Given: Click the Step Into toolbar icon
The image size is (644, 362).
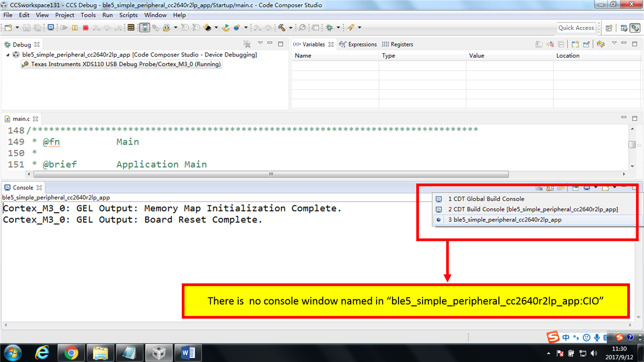Looking at the screenshot, I should 96,27.
